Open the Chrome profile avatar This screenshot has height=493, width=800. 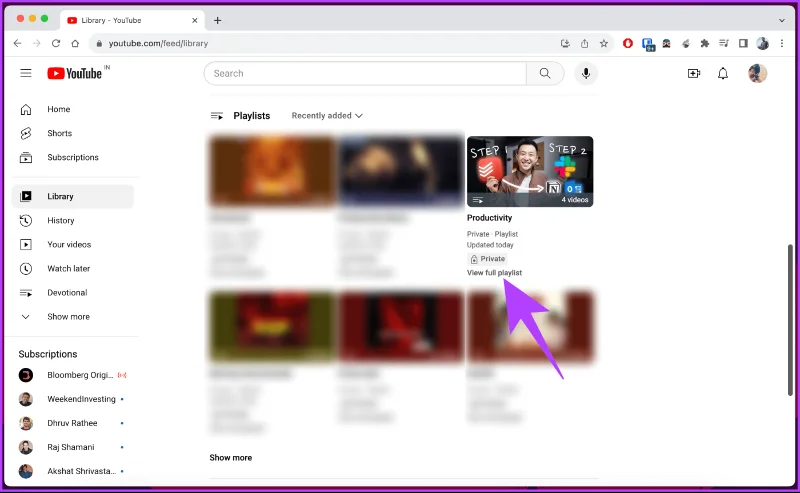(762, 43)
